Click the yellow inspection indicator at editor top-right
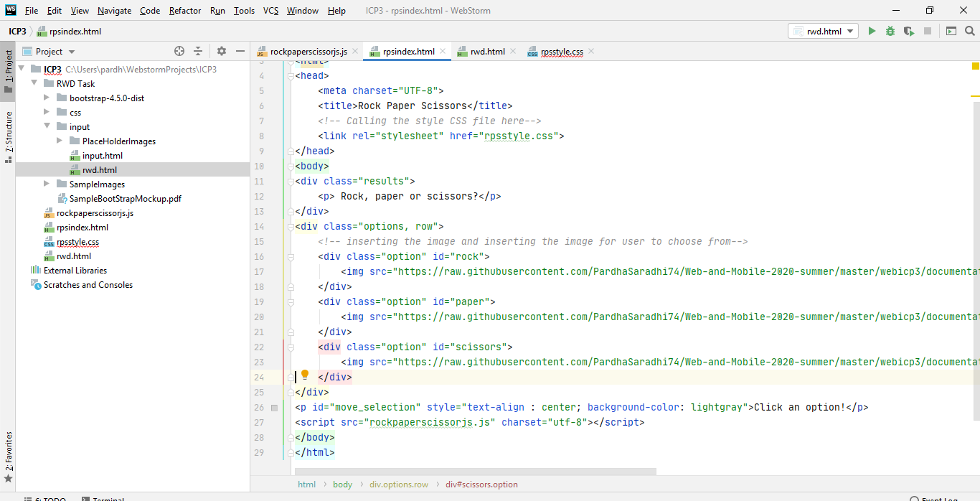The height and width of the screenshot is (501, 980). pos(976,66)
